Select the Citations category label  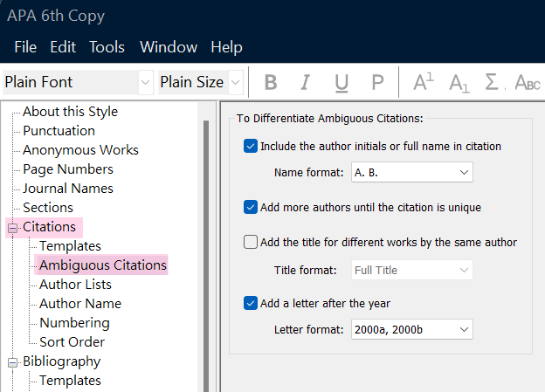(49, 227)
